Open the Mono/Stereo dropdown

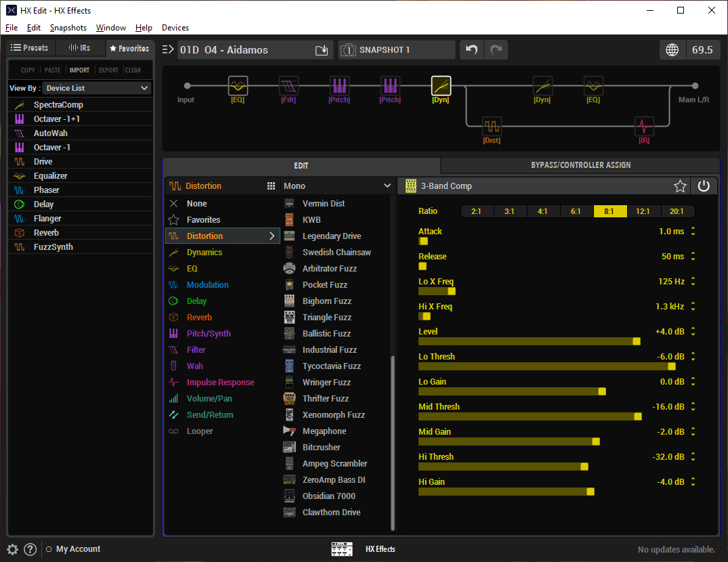(337, 186)
